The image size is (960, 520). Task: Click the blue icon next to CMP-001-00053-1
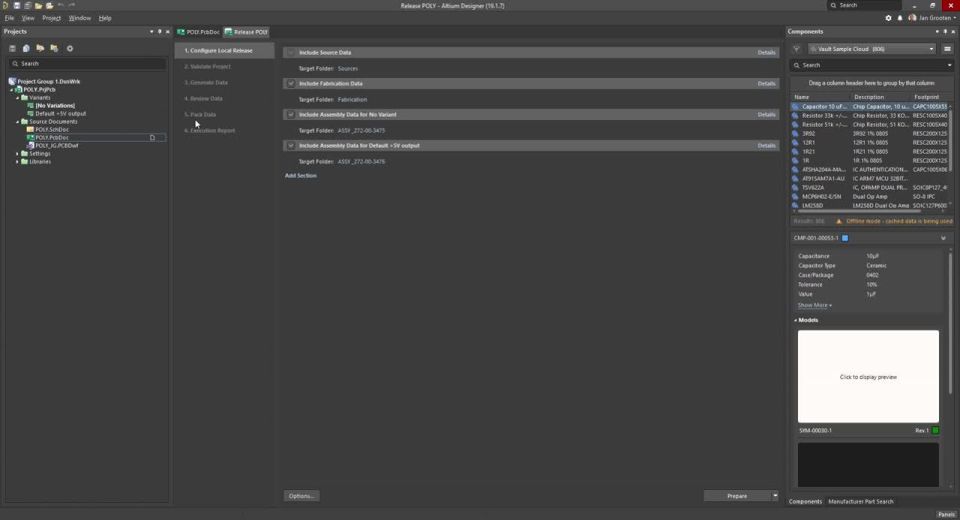pyautogui.click(x=845, y=238)
